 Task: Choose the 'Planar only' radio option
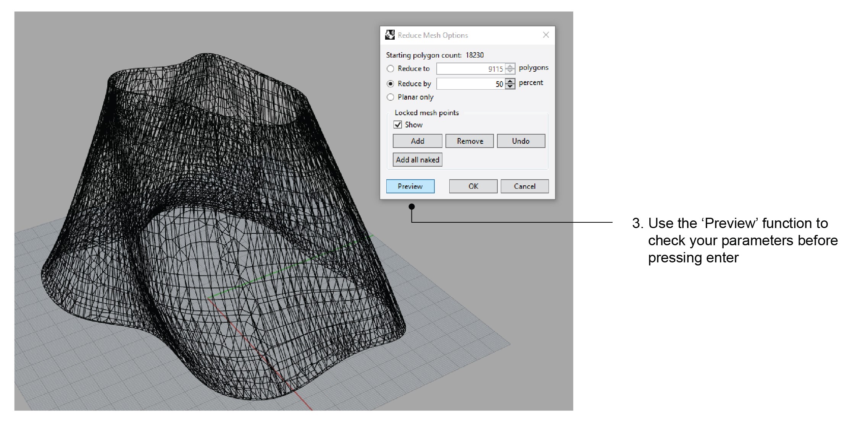pos(390,97)
